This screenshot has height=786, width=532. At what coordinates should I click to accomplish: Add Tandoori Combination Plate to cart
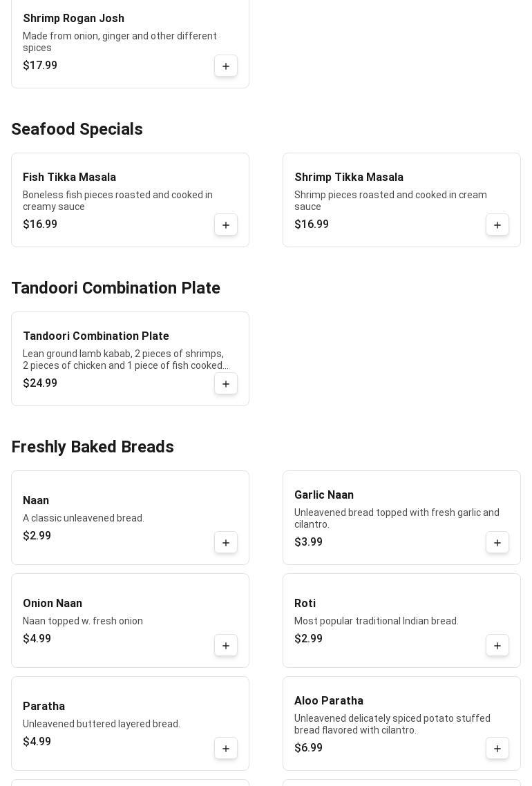(226, 384)
